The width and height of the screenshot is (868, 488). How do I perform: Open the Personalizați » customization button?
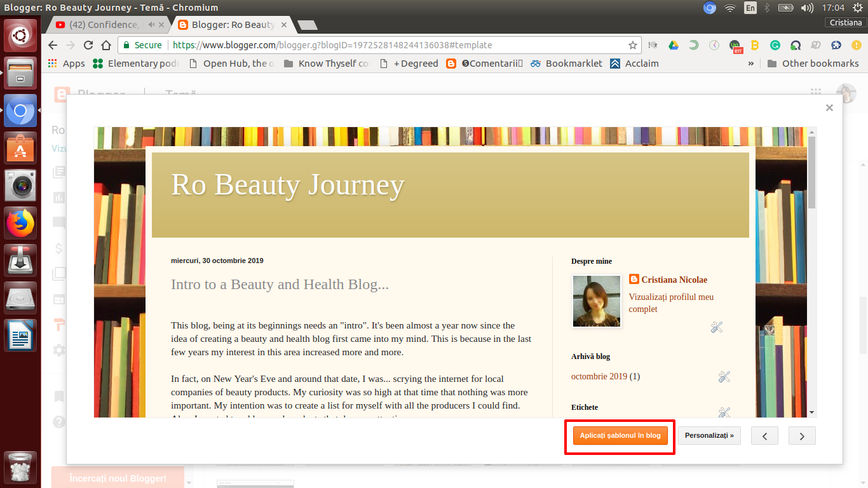tap(709, 436)
